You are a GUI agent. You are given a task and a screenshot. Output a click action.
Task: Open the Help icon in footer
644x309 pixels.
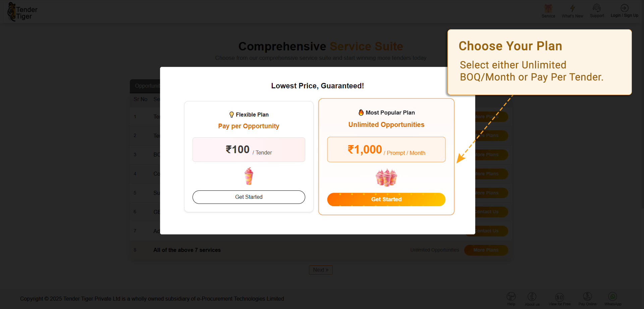pos(511,297)
